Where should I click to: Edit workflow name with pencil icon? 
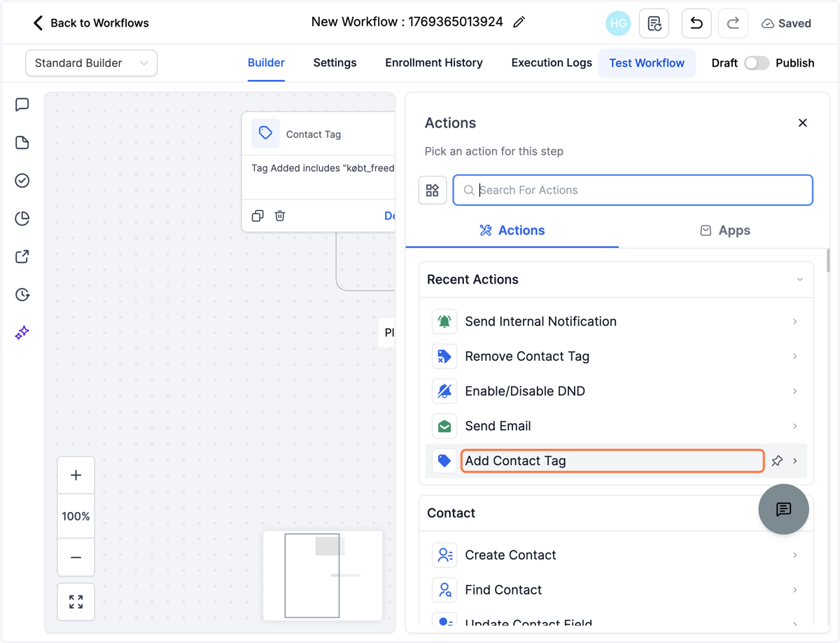[x=519, y=22]
